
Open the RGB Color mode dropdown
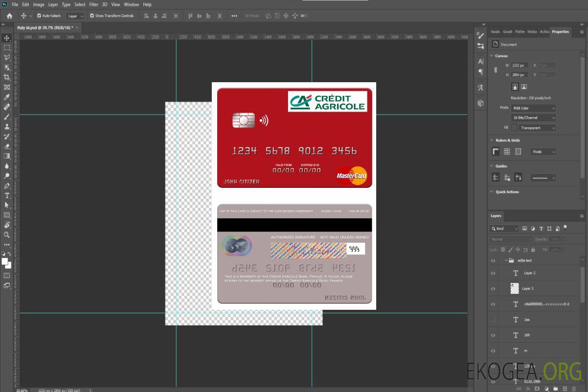[533, 108]
